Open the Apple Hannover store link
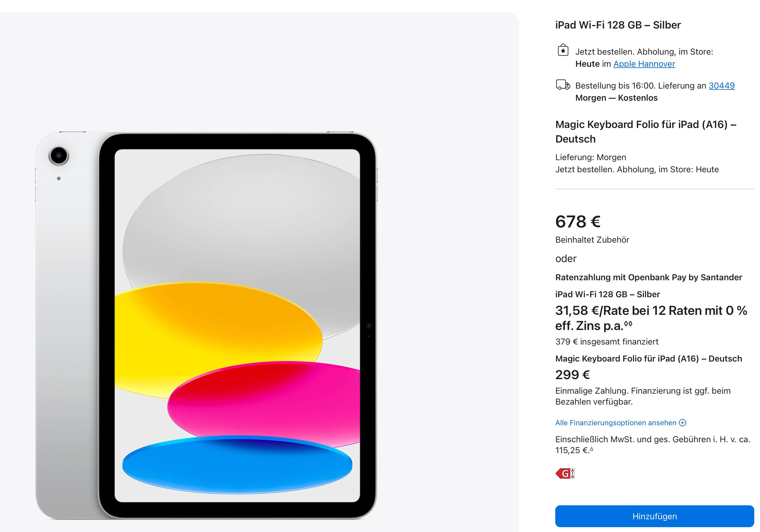Image resolution: width=760 pixels, height=532 pixels. 644,64
